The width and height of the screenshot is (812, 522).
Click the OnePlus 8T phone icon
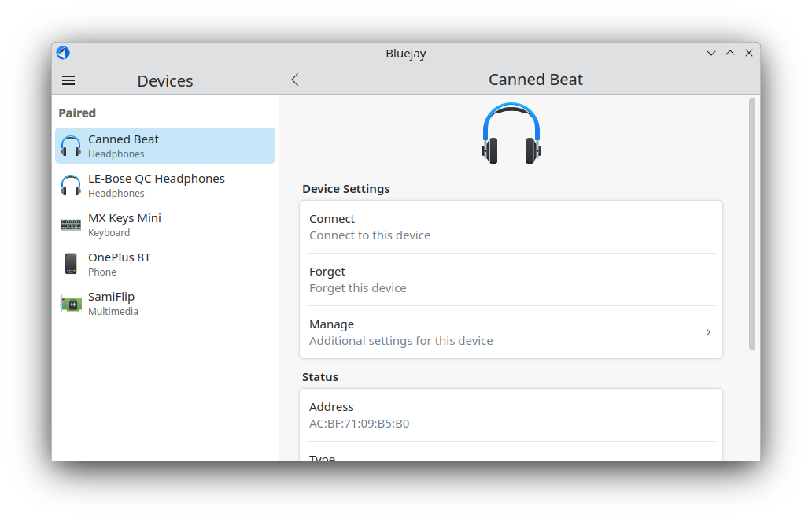coord(71,264)
